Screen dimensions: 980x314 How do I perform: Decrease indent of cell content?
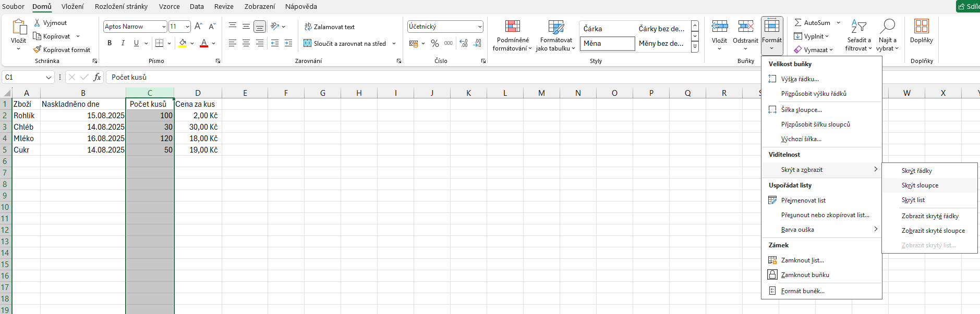click(275, 43)
